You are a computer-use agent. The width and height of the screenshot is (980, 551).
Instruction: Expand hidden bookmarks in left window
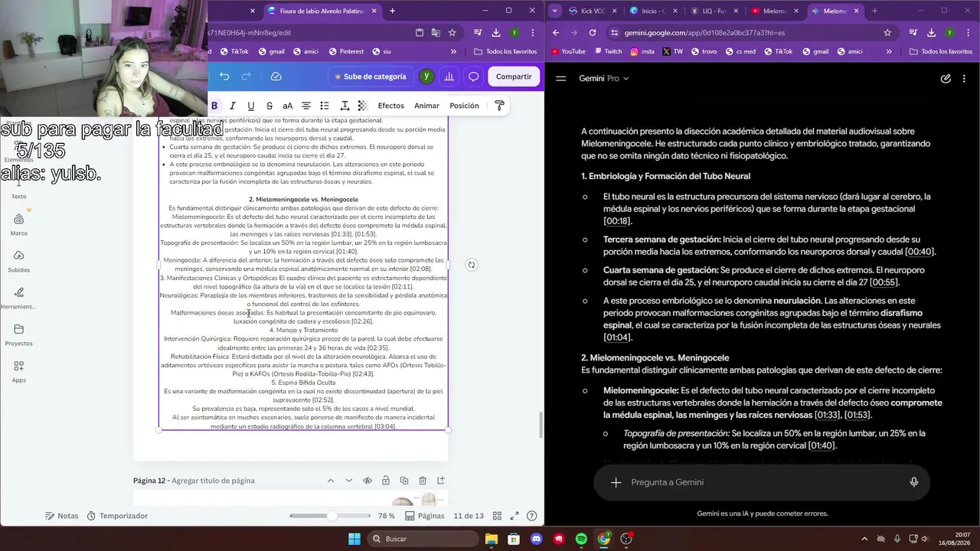pos(453,51)
